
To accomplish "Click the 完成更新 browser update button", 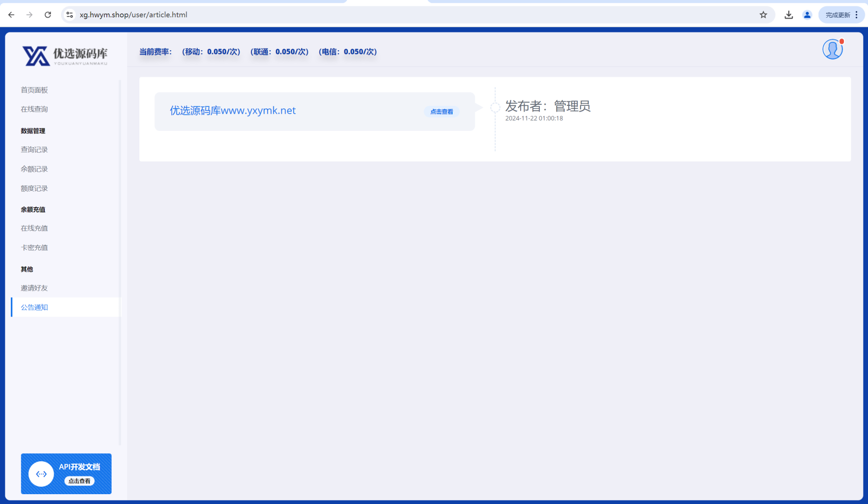I will coord(838,15).
